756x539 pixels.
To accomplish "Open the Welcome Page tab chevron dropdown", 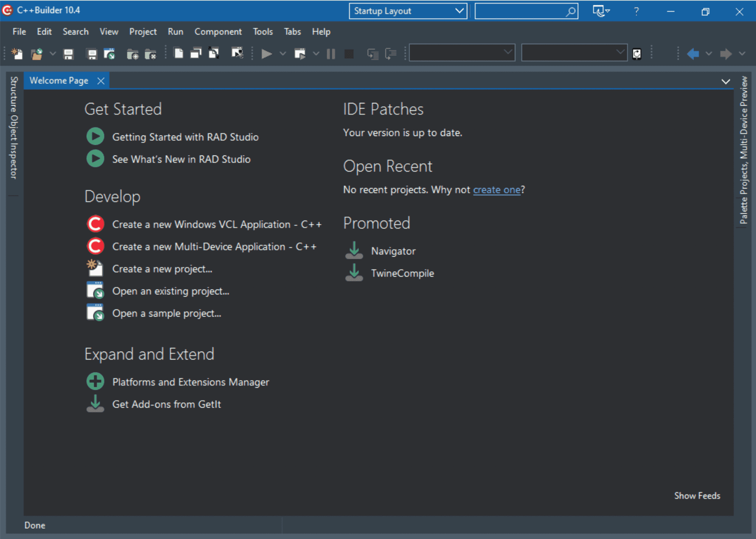I will (726, 81).
